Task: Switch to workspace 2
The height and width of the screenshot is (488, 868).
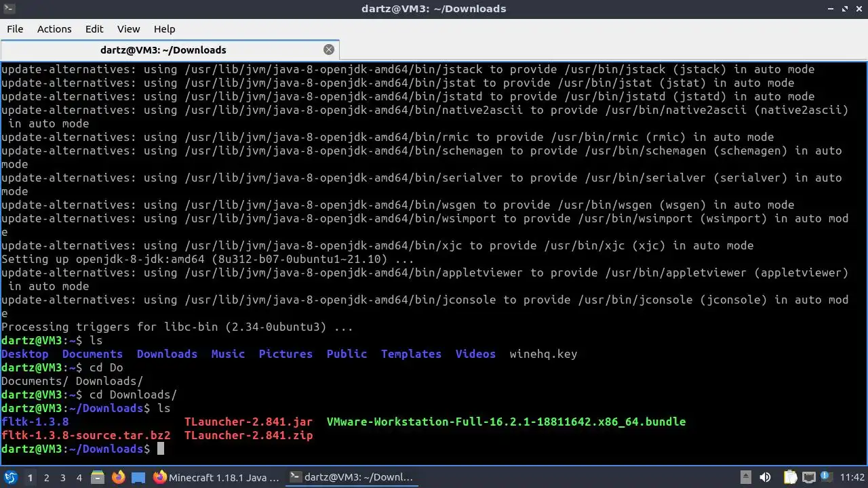Action: tap(46, 478)
